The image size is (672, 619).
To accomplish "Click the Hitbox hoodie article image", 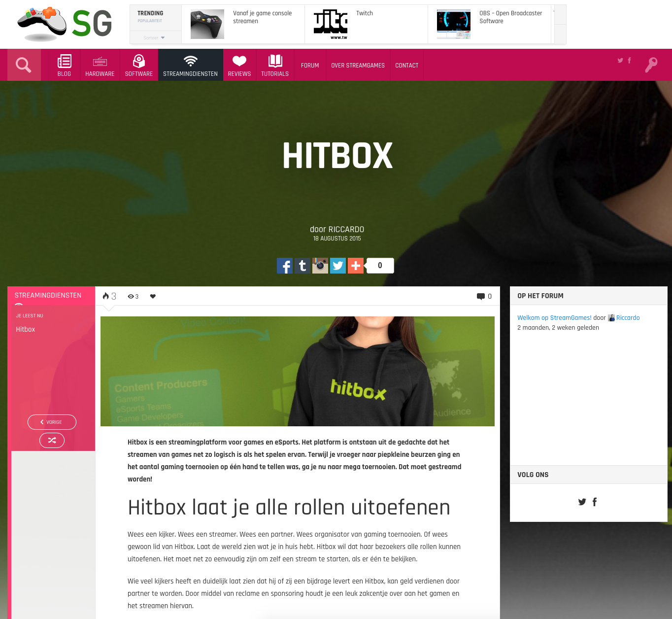I will 298,371.
